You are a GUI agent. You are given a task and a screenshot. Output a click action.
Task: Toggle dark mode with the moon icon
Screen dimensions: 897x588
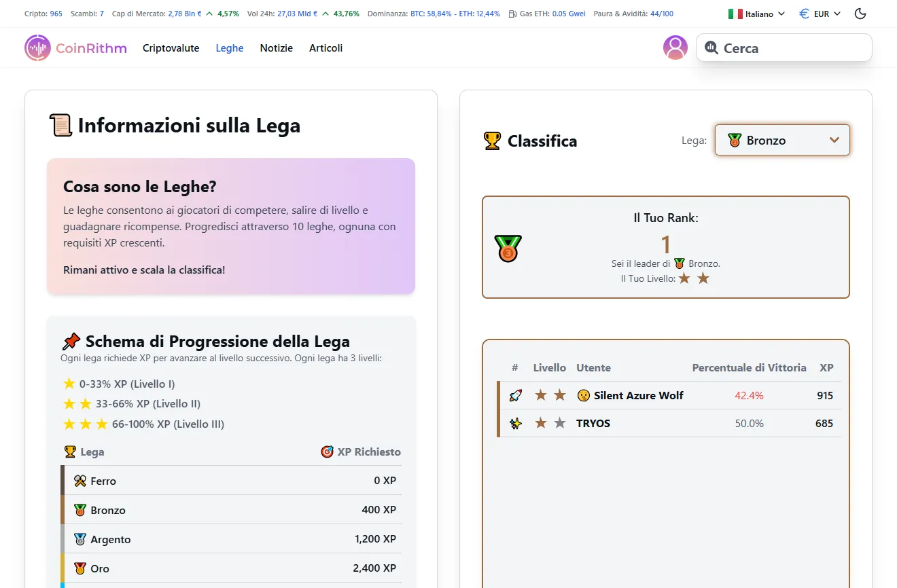pos(860,13)
